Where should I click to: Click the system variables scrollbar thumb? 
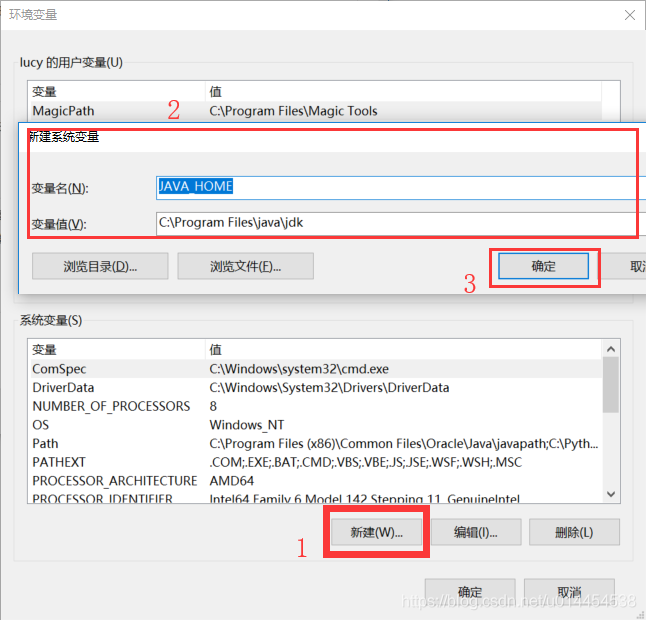tap(611, 385)
